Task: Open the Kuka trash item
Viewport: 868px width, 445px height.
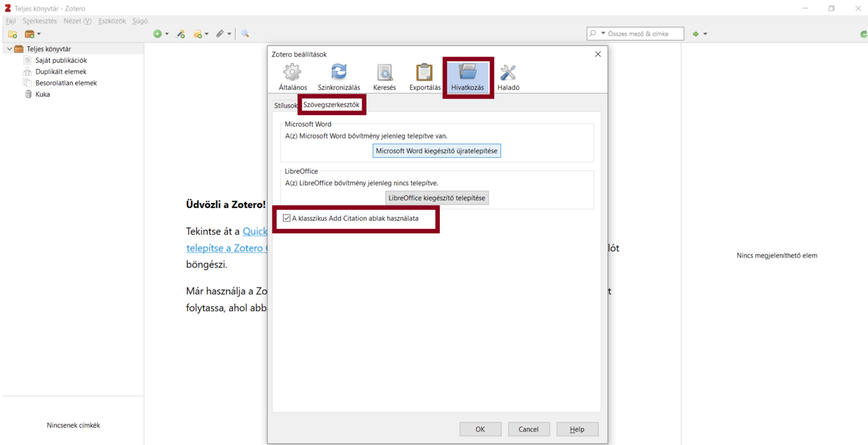Action: [x=42, y=94]
